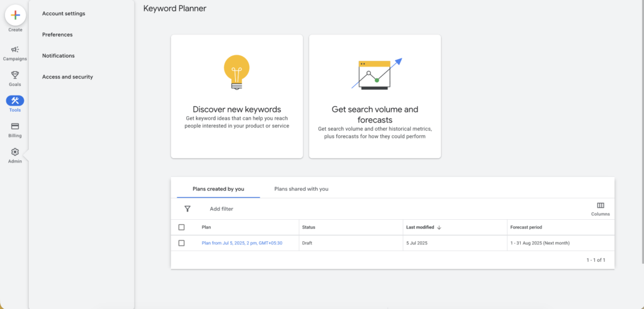Open the Discover new keywords card
The image size is (644, 309).
click(x=237, y=97)
